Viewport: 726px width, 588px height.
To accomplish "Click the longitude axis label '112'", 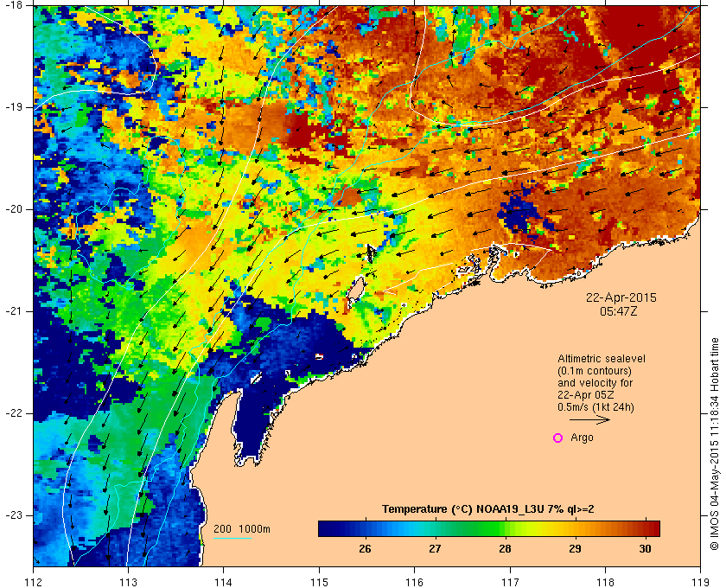I will pos(34,582).
